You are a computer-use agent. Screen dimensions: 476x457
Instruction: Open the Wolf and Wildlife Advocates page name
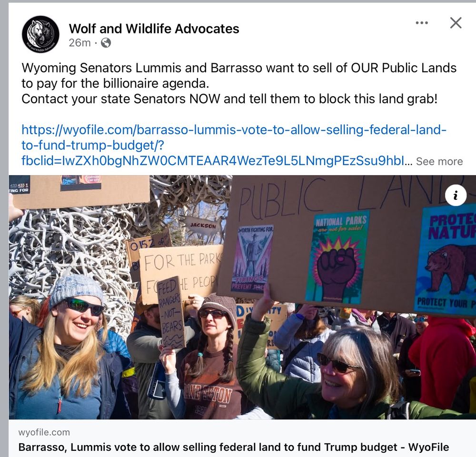coord(154,29)
